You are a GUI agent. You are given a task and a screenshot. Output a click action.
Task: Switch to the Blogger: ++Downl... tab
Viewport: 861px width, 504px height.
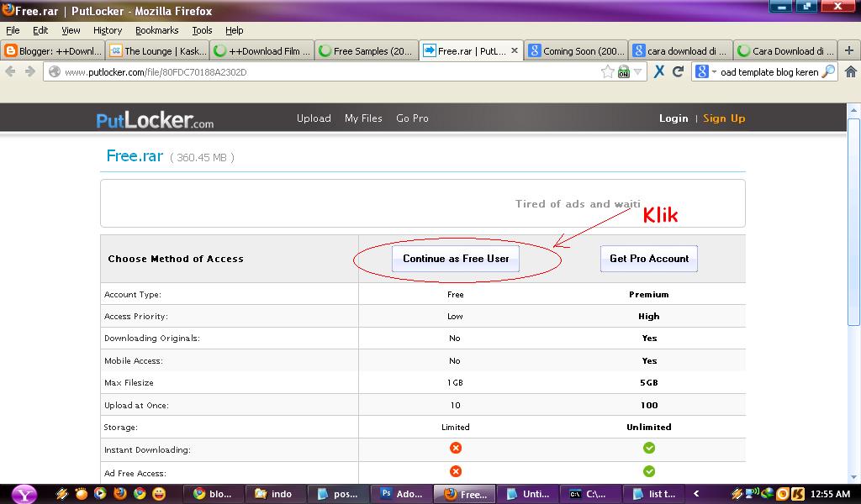click(53, 50)
